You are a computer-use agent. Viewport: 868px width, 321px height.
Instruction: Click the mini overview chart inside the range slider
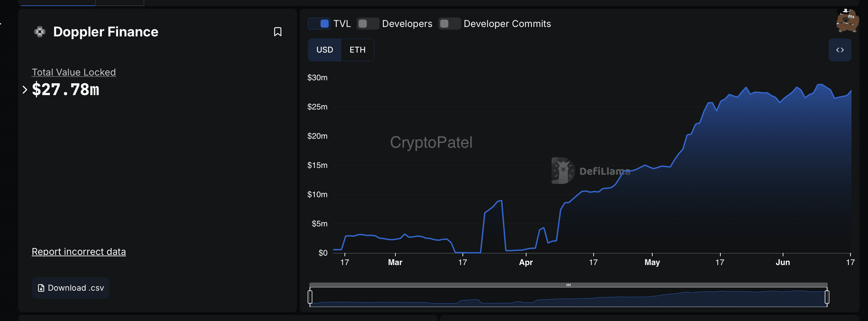point(568,298)
